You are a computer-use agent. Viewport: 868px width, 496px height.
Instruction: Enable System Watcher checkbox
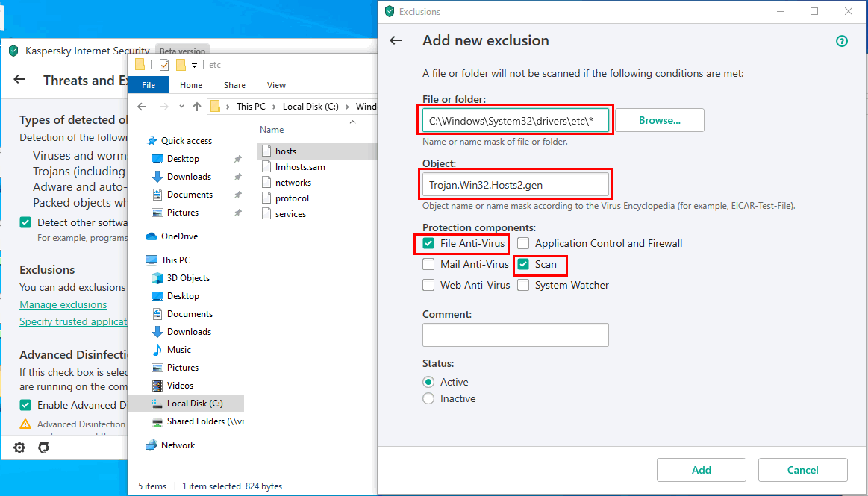point(523,285)
